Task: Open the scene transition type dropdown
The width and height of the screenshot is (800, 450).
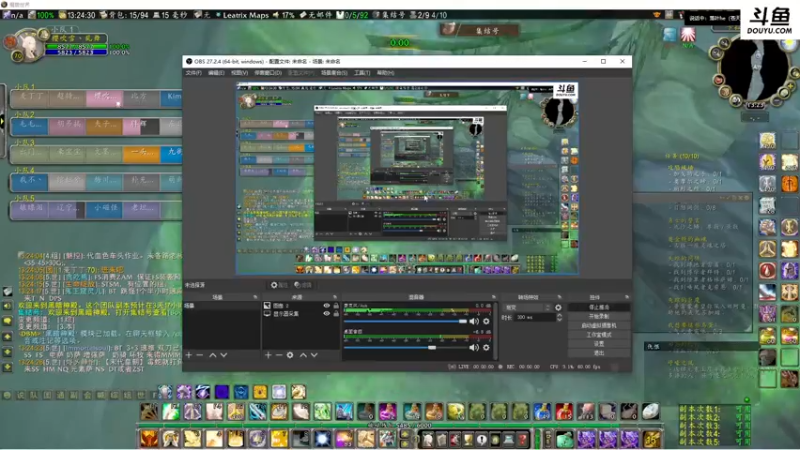Action: [528, 308]
